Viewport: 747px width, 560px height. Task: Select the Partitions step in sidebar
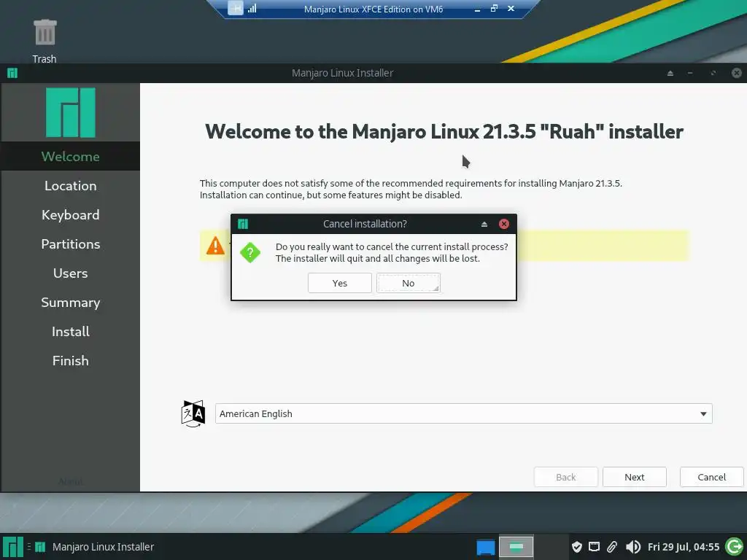coord(71,244)
